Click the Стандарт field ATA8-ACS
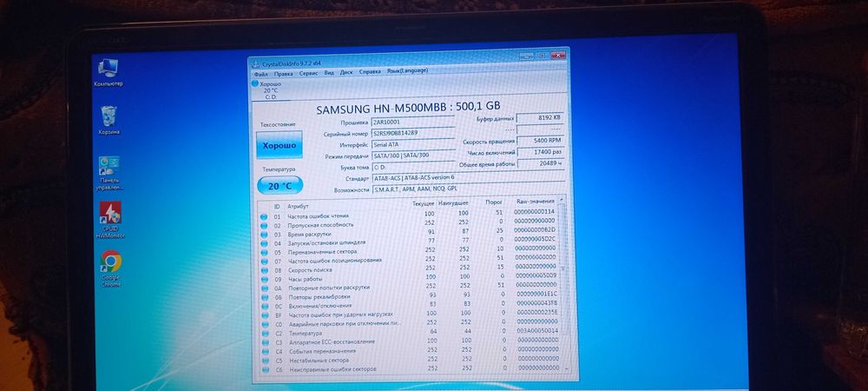This screenshot has width=868, height=391. click(468, 178)
